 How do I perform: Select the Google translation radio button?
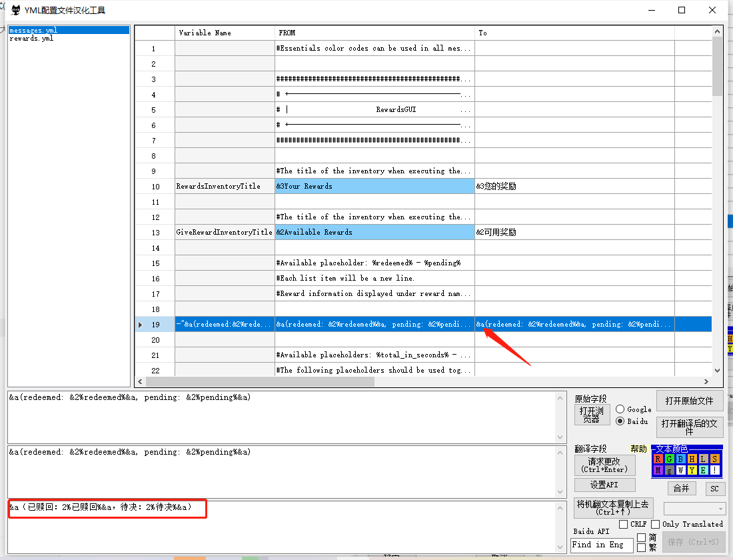coord(620,409)
